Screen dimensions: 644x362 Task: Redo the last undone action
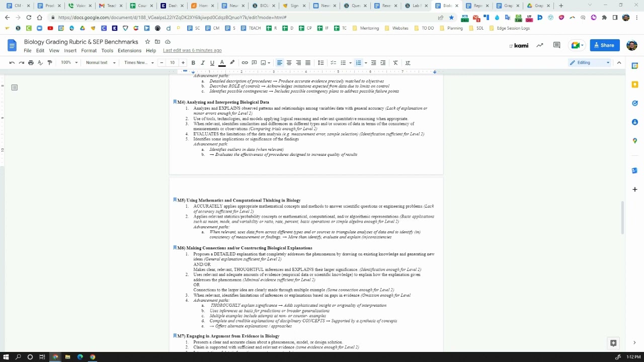[x=21, y=63]
